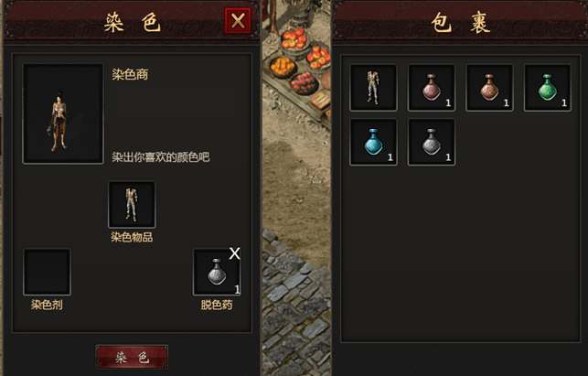Click the gray potion in the 脱色药 slot

click(217, 272)
